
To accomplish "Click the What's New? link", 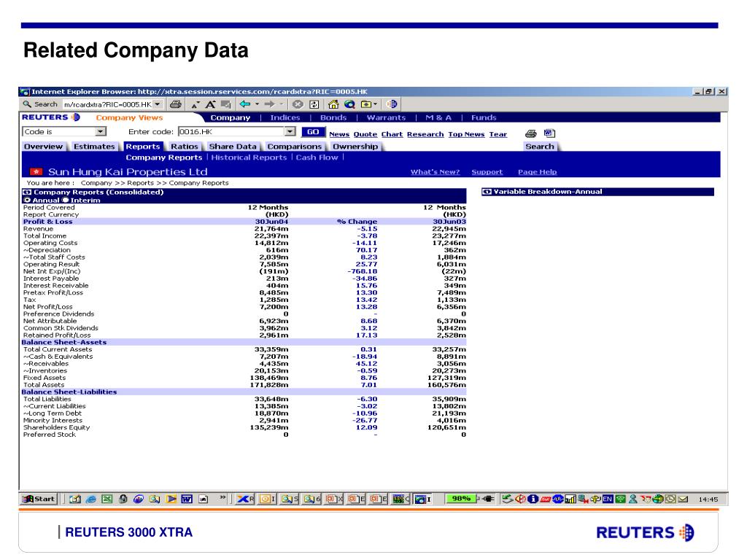I will pyautogui.click(x=435, y=172).
